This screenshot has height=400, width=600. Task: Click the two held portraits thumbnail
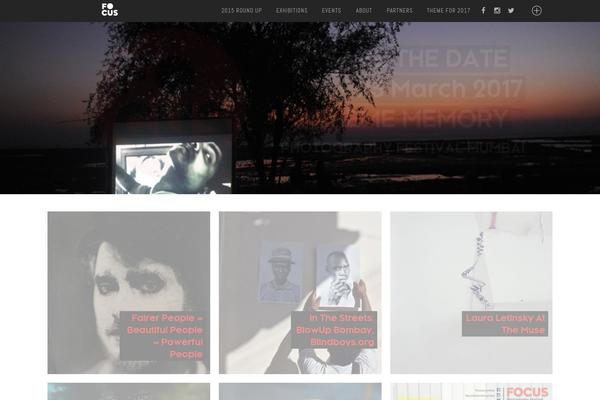point(300,292)
